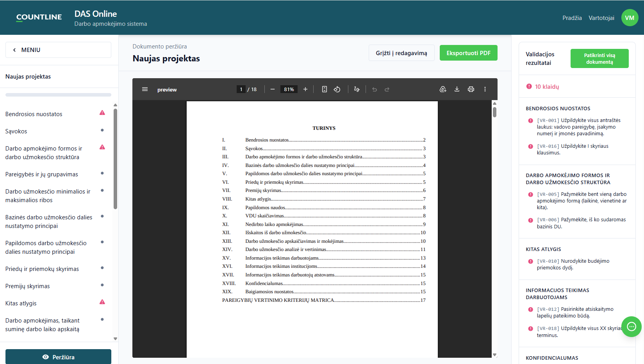Click warning icon beside Kitas atlygis
The height and width of the screenshot is (364, 644).
click(x=102, y=302)
